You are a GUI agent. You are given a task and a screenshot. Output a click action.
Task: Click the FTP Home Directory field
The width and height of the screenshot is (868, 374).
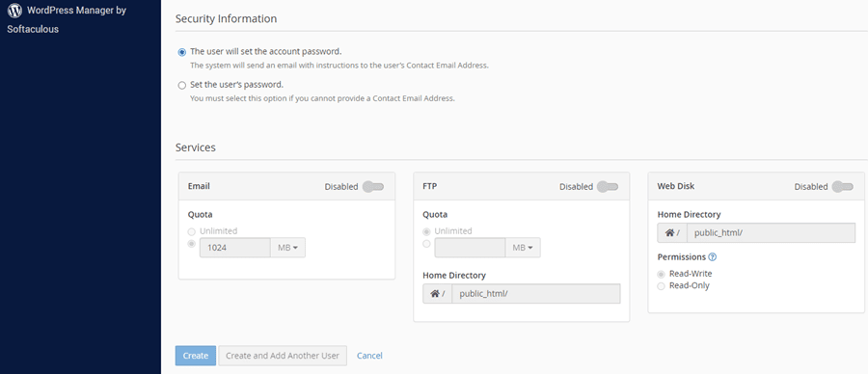tap(536, 294)
